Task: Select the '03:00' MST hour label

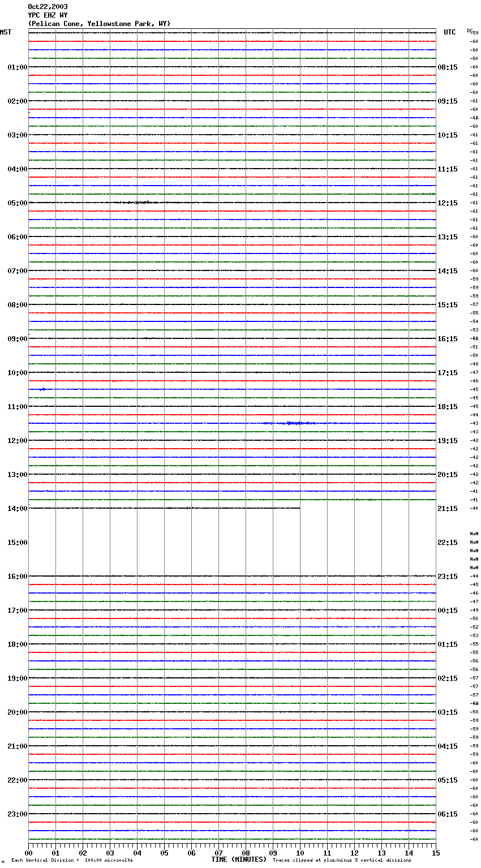Action: (x=18, y=135)
